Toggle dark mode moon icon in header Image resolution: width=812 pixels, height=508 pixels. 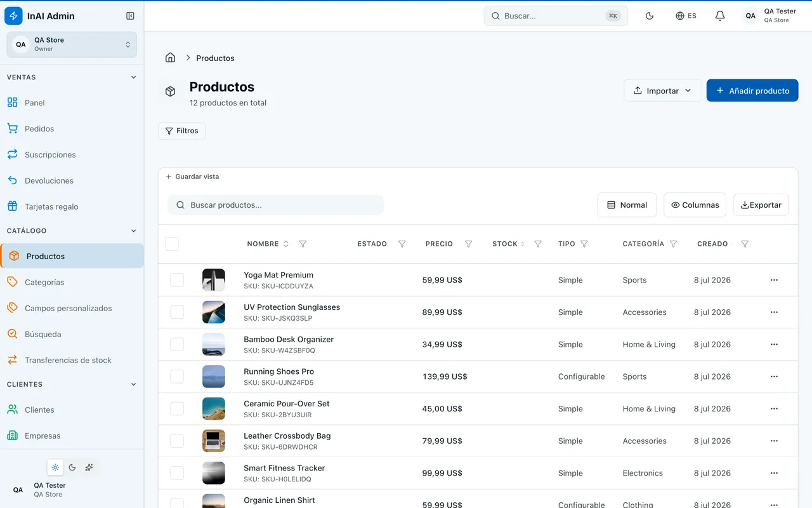coord(650,16)
